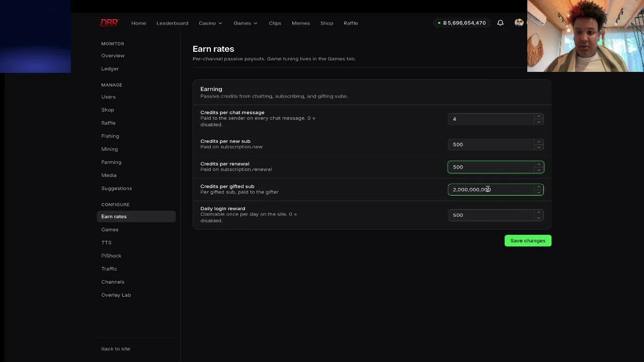This screenshot has height=362, width=644.
Task: Increment Credits per renewal value
Action: pos(539,164)
